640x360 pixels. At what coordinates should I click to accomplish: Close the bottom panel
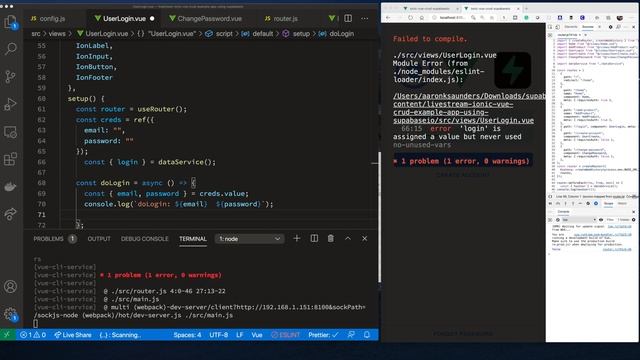coord(364,238)
